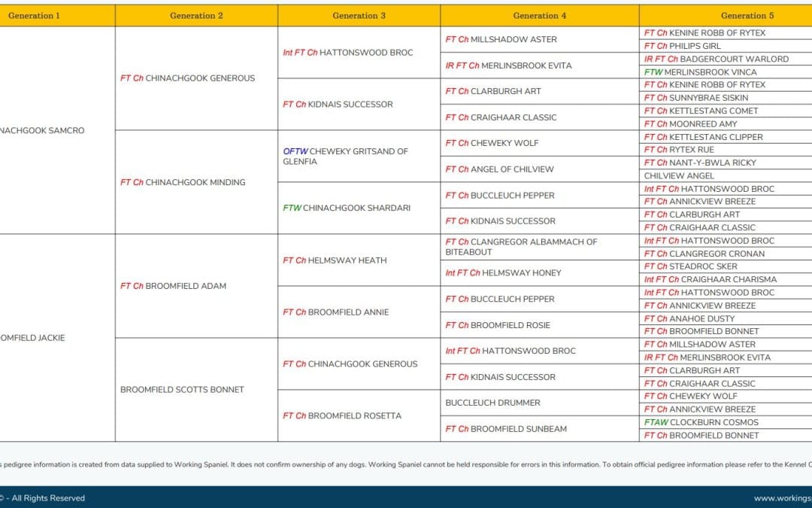Image resolution: width=812 pixels, height=508 pixels.
Task: Click the Generation 2 column header
Action: pyautogui.click(x=196, y=15)
